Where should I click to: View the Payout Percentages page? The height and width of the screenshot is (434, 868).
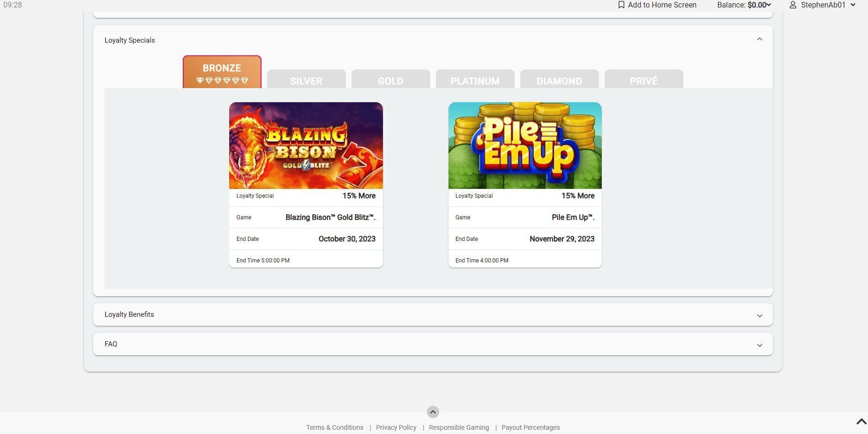[530, 427]
